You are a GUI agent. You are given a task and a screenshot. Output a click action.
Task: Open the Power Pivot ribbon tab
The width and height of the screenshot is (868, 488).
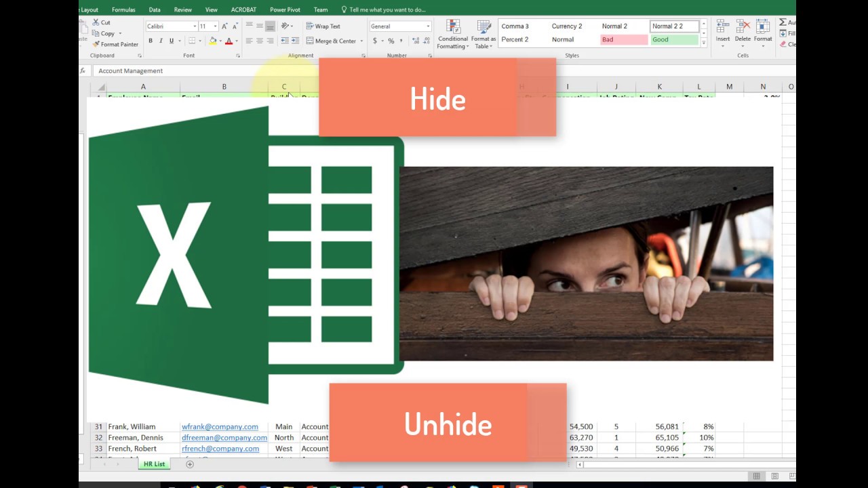tap(285, 9)
